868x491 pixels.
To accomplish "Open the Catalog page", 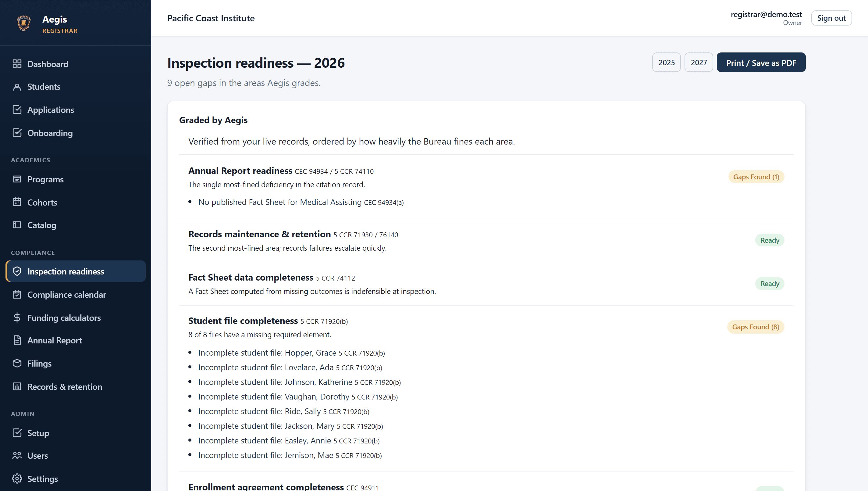I will pos(76,225).
